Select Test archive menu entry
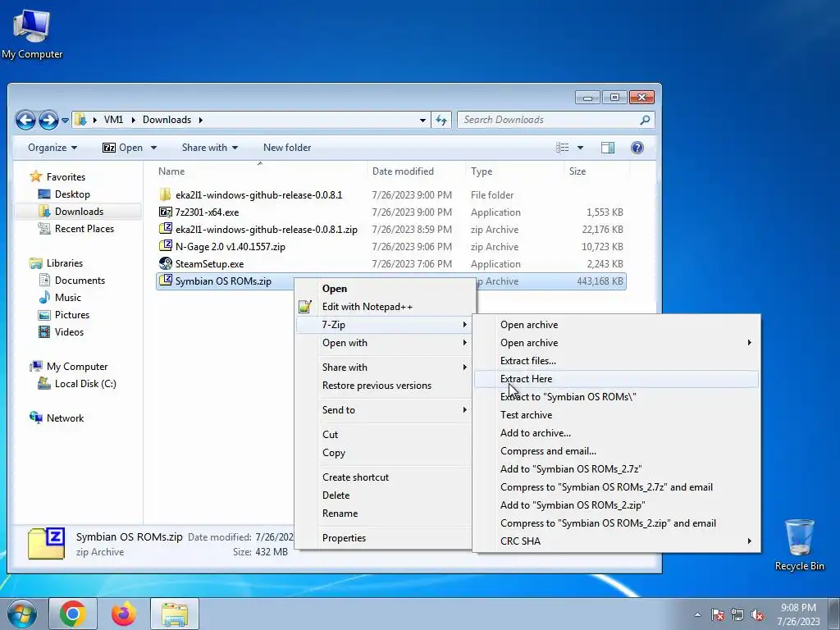 coord(616,414)
